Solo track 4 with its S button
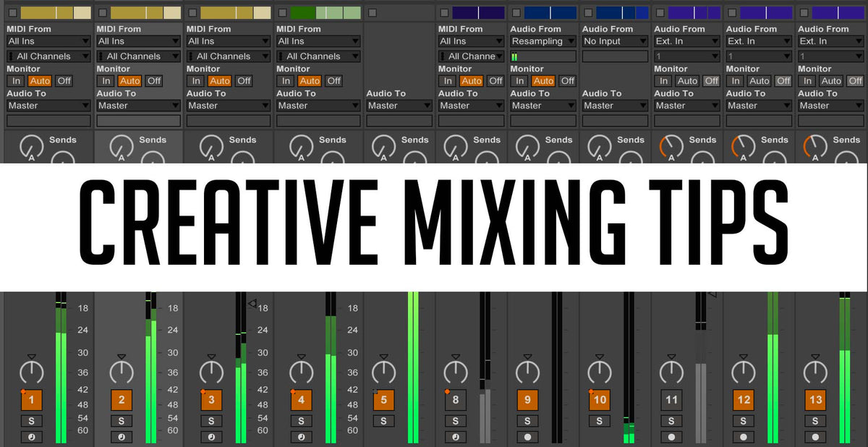Viewport: 868px width, 447px height. tap(302, 421)
